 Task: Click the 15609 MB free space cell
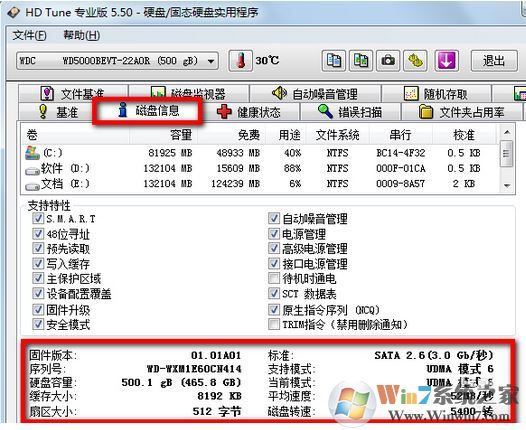(x=239, y=168)
